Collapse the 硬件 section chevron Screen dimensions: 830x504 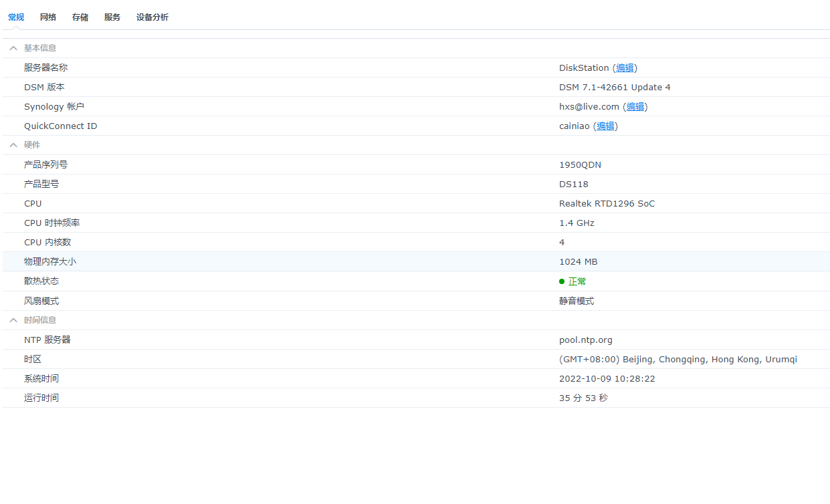click(x=13, y=145)
